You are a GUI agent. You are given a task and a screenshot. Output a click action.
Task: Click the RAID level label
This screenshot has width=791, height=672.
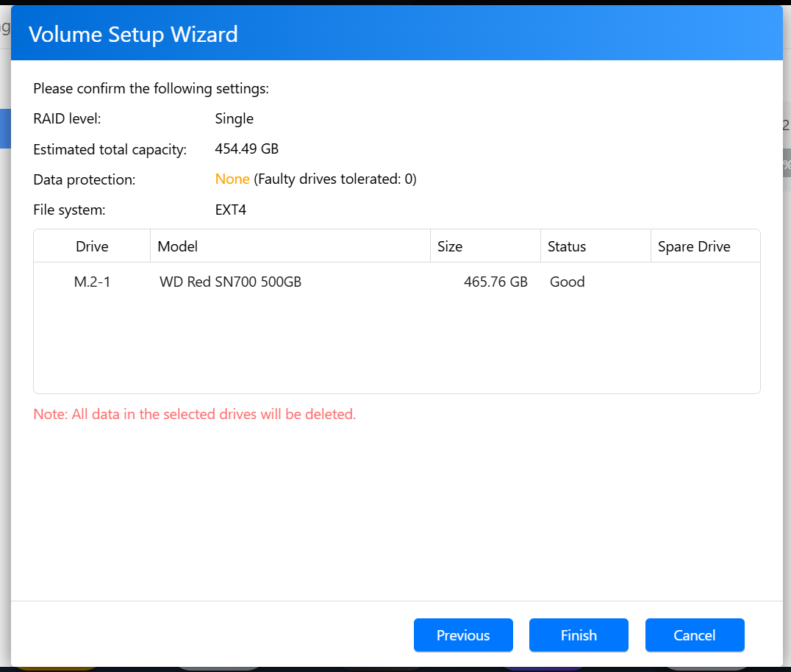point(67,118)
